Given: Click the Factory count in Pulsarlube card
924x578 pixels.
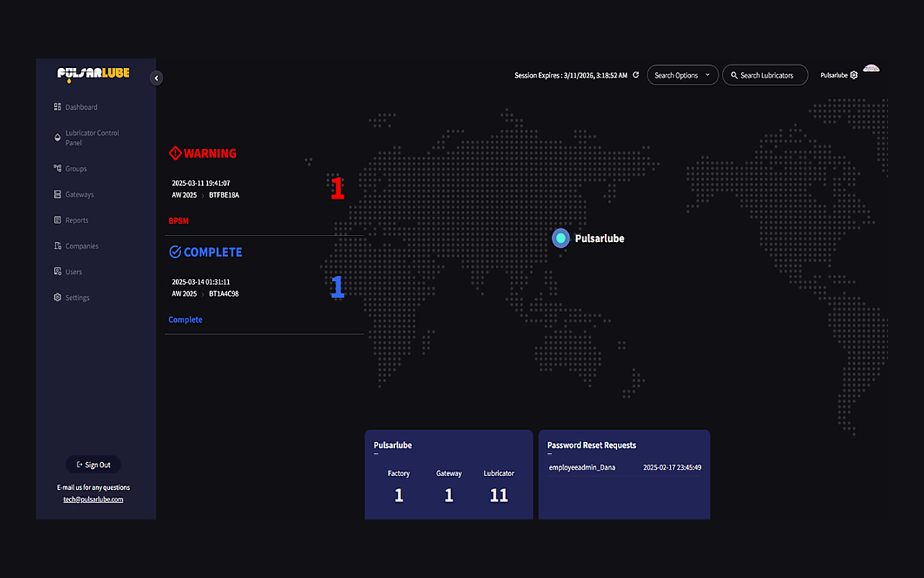Looking at the screenshot, I should [398, 495].
